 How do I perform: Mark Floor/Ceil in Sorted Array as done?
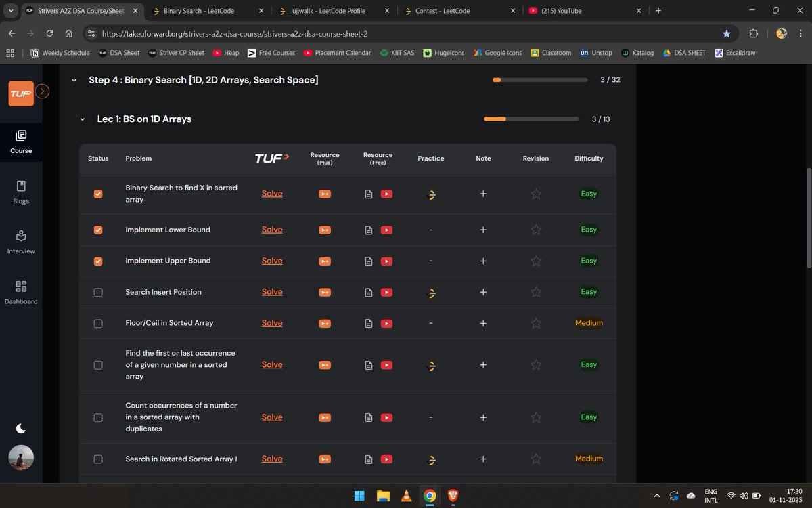[98, 323]
